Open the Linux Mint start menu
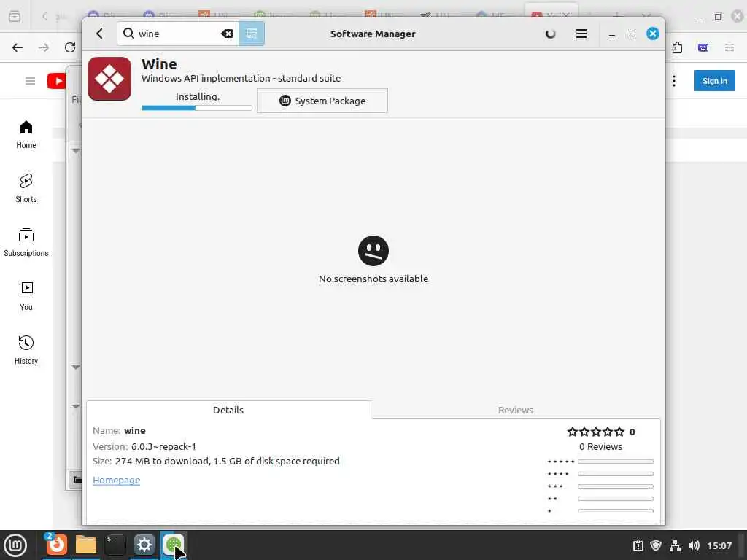Screen dimensions: 747x560 click(15, 545)
